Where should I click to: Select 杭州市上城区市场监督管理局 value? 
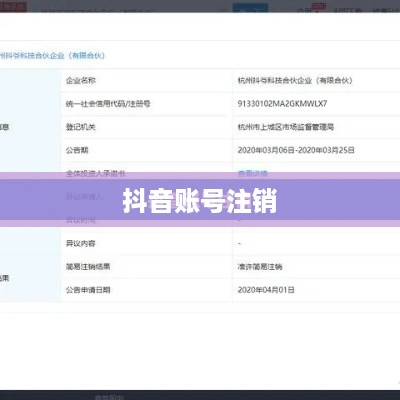pos(286,127)
